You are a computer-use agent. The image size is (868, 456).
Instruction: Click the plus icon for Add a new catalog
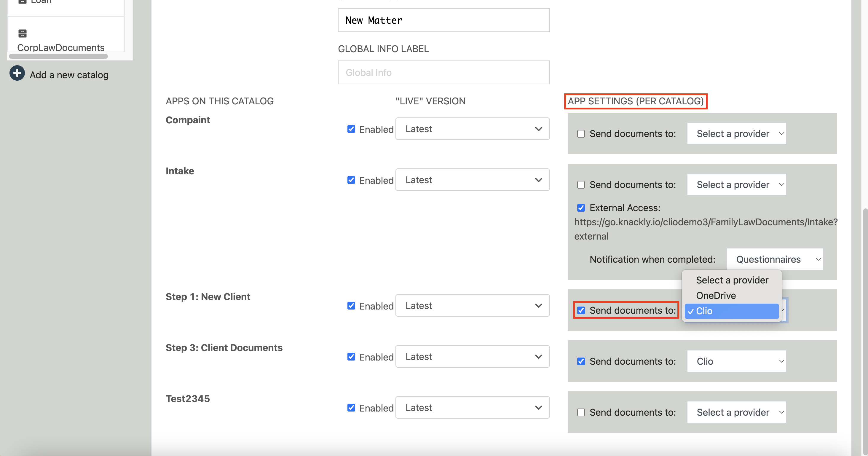coord(17,73)
